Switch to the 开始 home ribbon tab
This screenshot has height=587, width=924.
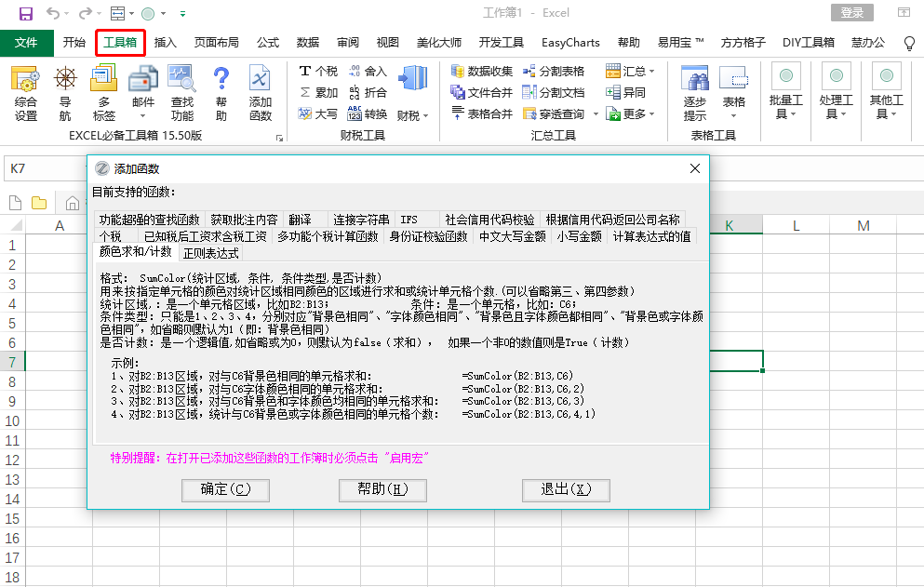[74, 43]
